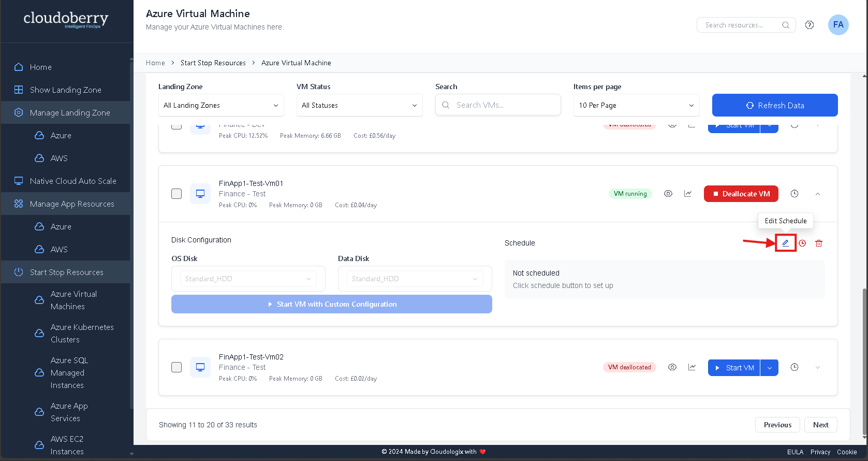
Task: Click monitor icon of FinApp1-Test-Vm01
Action: (200, 194)
